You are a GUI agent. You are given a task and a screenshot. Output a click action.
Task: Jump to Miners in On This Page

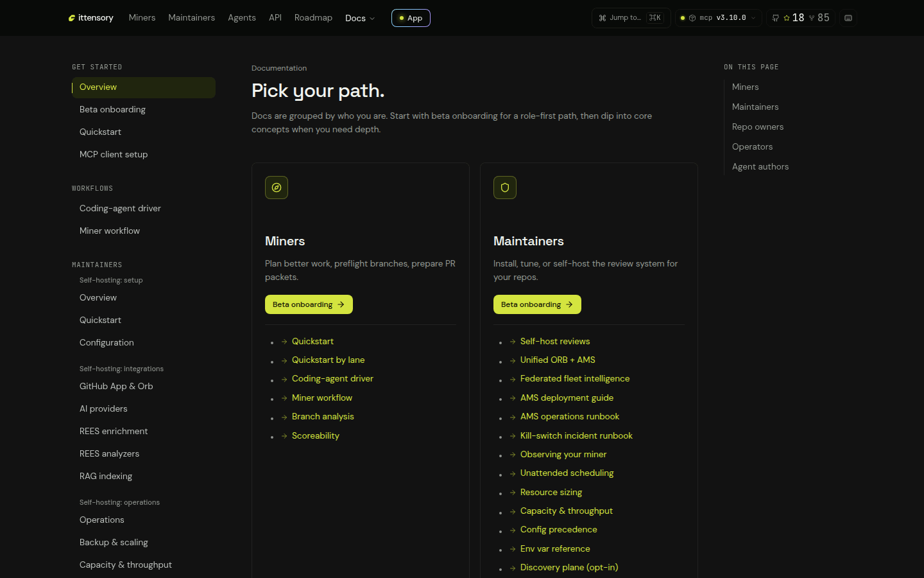[x=745, y=87]
